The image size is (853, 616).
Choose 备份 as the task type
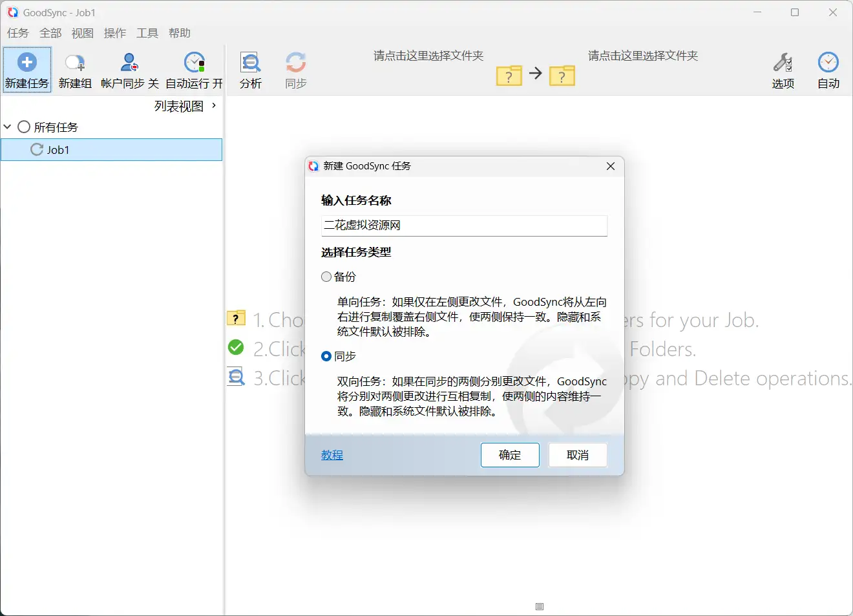pyautogui.click(x=326, y=276)
